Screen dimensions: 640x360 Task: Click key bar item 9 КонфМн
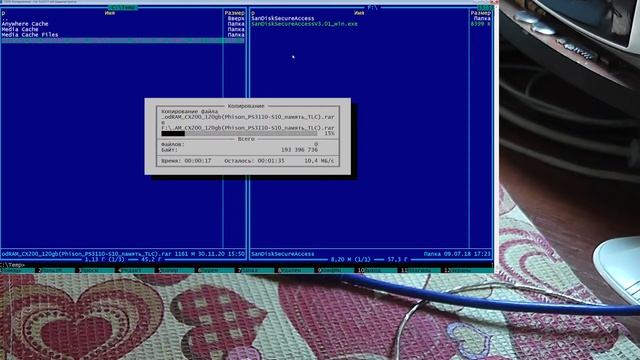pos(336,270)
